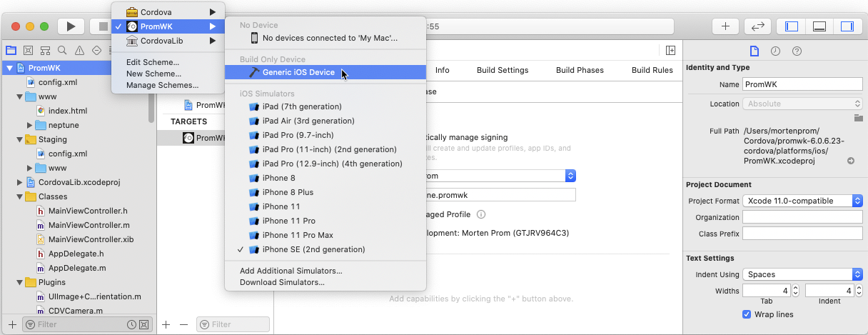Select iPhone 8 Plus simulator
This screenshot has height=335, width=868.
pos(325,192)
